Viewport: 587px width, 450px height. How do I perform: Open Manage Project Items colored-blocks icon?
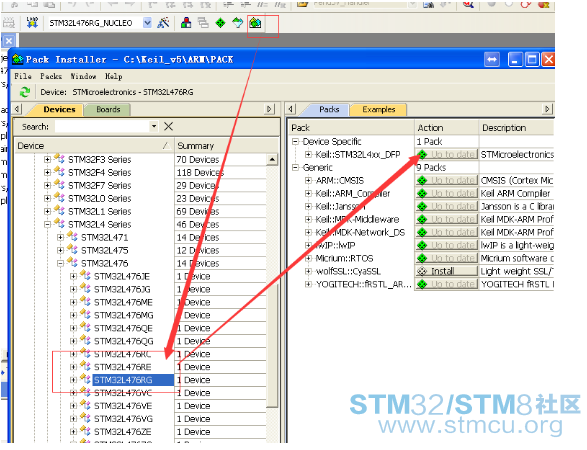point(186,23)
